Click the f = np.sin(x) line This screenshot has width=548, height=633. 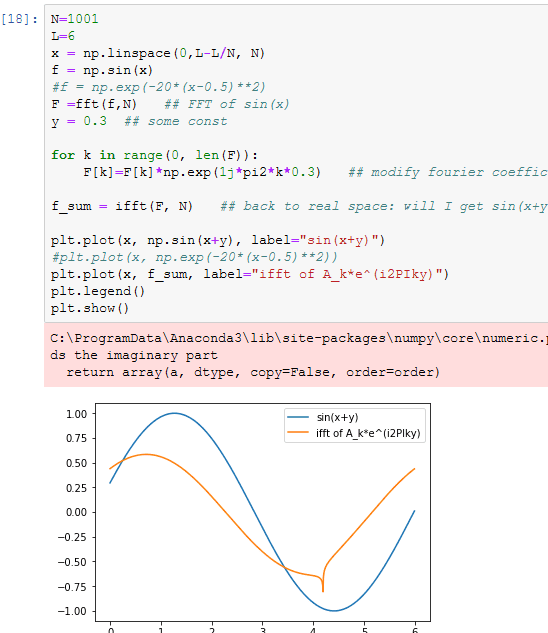(102, 70)
